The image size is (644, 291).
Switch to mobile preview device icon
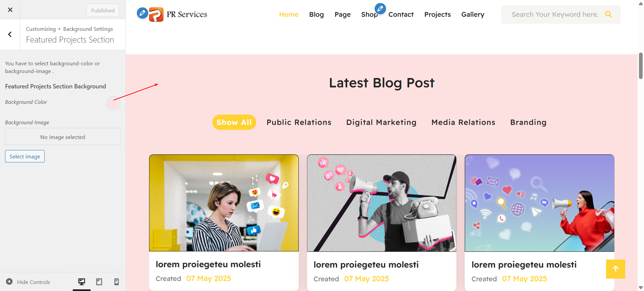[x=116, y=282]
